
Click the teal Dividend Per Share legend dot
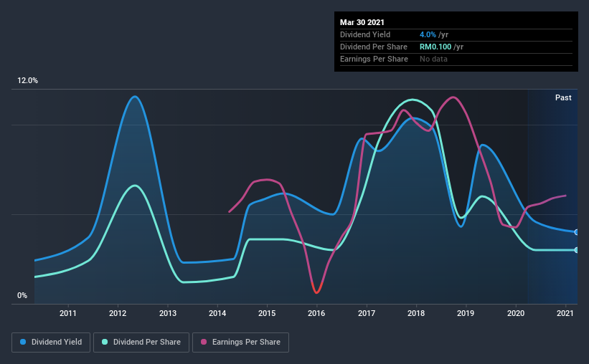point(105,342)
